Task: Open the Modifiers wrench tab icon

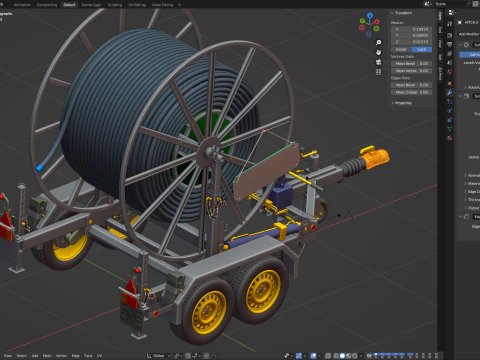Action: click(449, 93)
